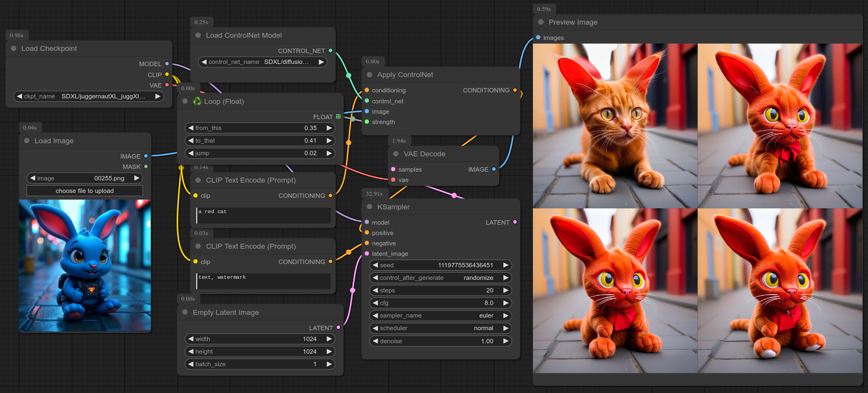Decrease the width value in Empty Latent Image
This screenshot has height=393, width=868.
(191, 339)
